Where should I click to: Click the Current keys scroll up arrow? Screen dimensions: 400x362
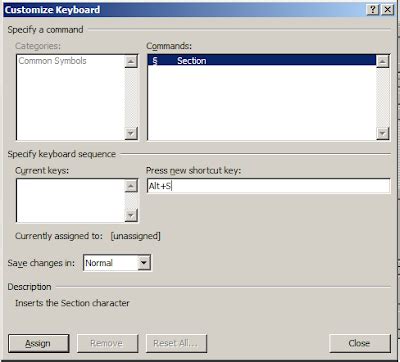point(131,186)
